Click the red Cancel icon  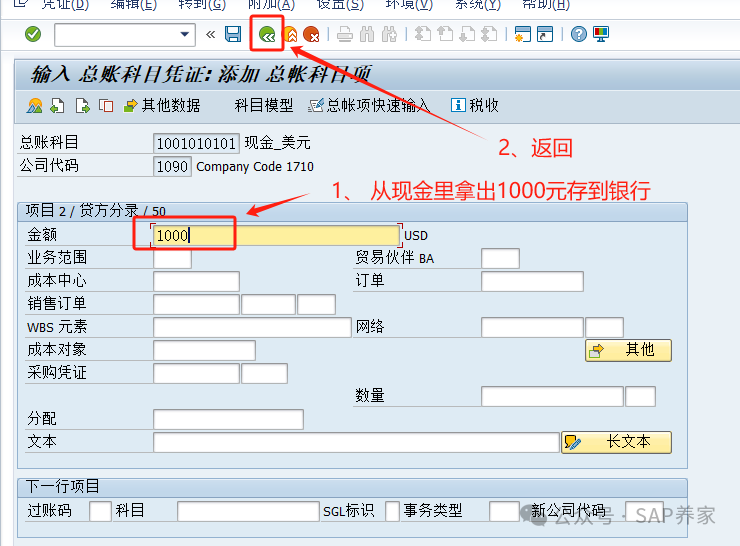click(x=311, y=34)
